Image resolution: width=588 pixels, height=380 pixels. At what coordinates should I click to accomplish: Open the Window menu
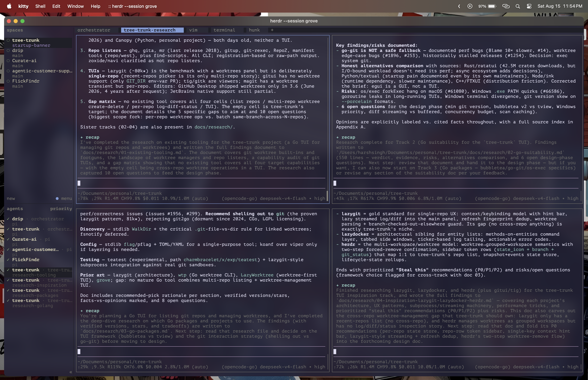pyautogui.click(x=76, y=6)
